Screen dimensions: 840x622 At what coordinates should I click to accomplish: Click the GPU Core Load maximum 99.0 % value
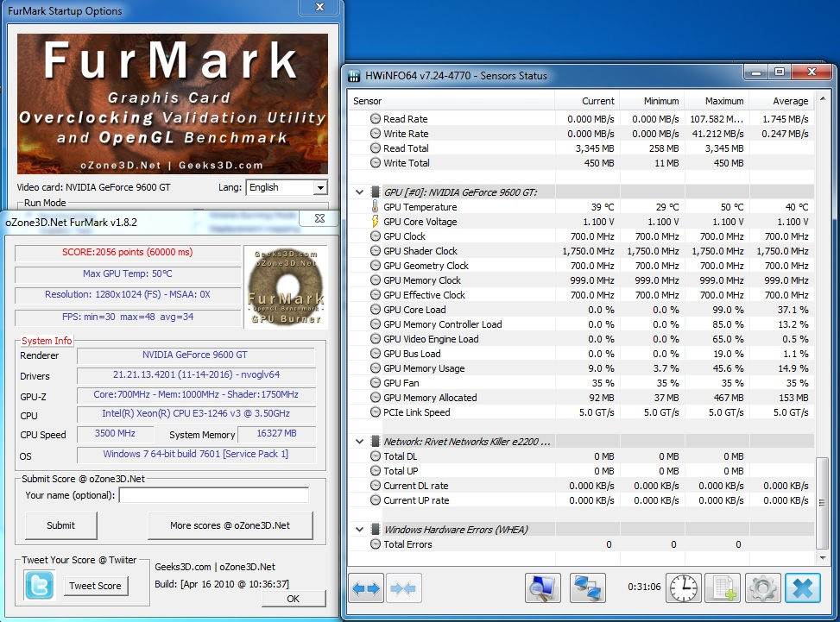(729, 310)
